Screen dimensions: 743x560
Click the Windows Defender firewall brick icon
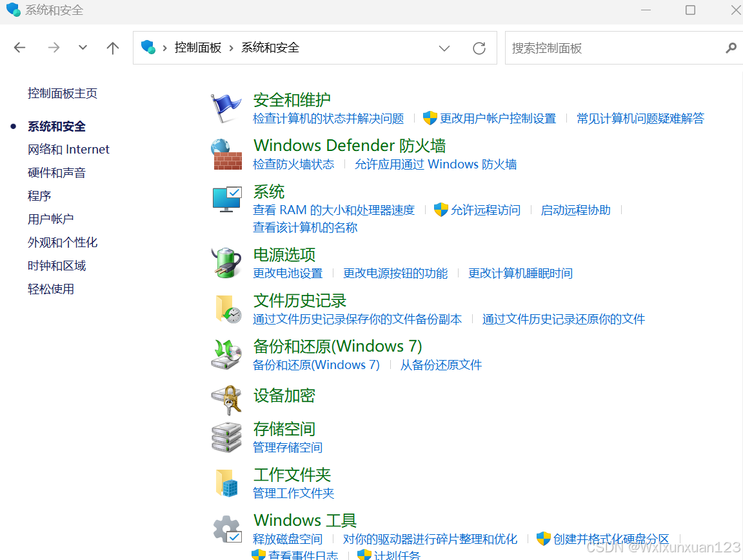tap(226, 154)
